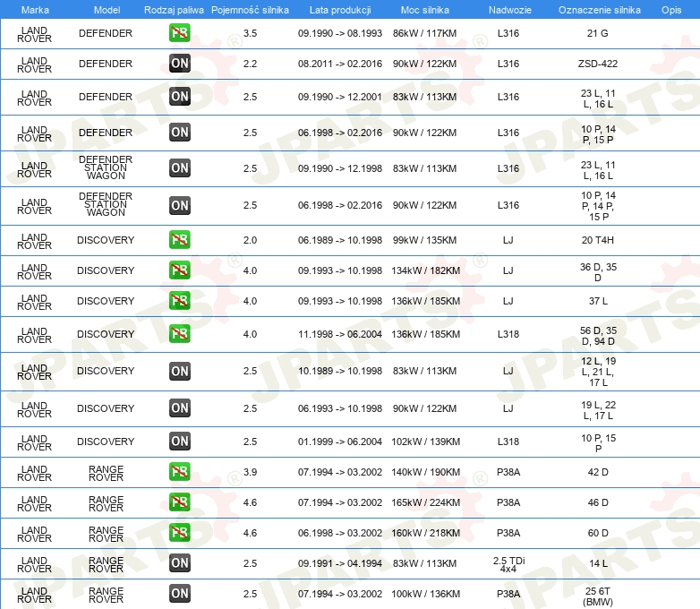Screen dimensions: 700x609
Task: Click PB petrol icon in Discovery 37 L row
Action: (179, 301)
